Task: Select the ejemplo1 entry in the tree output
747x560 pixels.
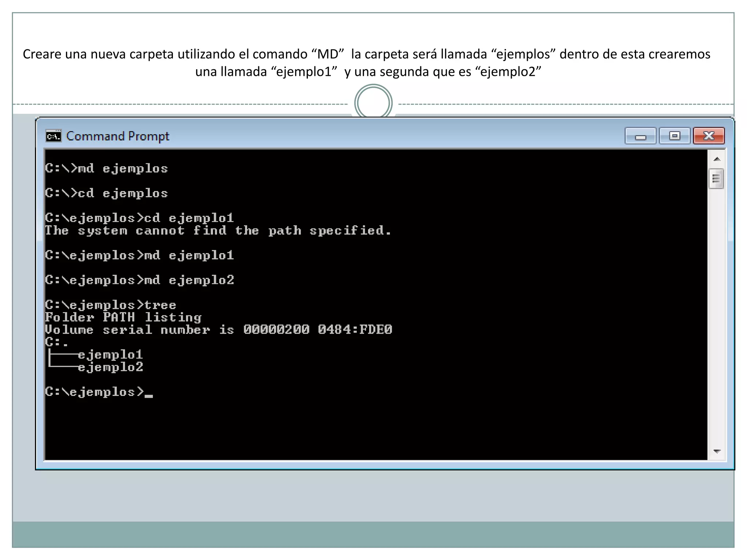Action: (x=110, y=355)
